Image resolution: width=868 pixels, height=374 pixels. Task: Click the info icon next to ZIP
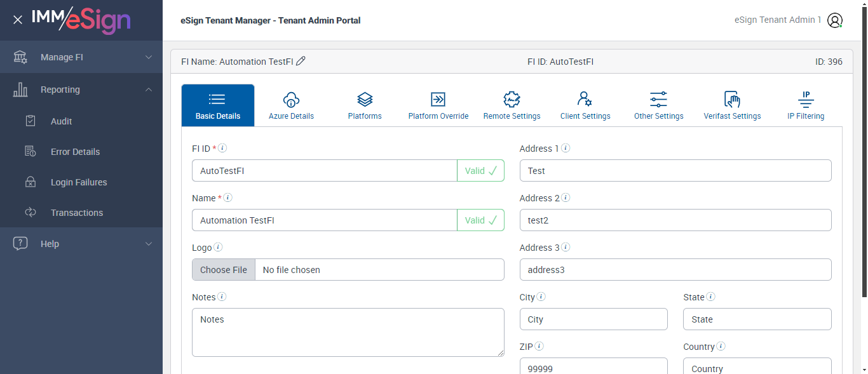(x=539, y=346)
